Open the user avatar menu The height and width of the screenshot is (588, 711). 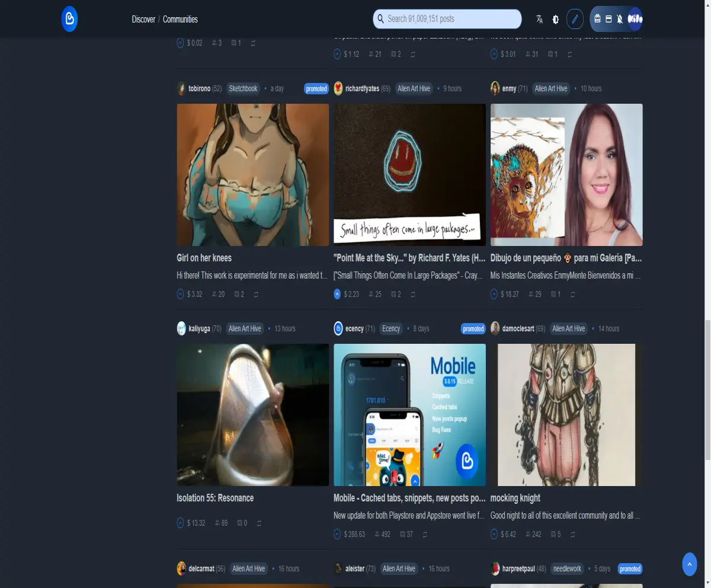click(x=635, y=19)
